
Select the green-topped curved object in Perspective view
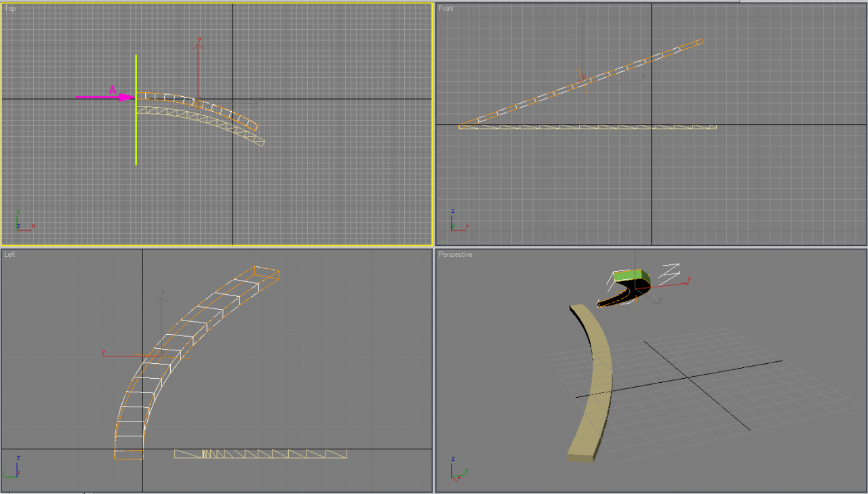pyautogui.click(x=627, y=276)
